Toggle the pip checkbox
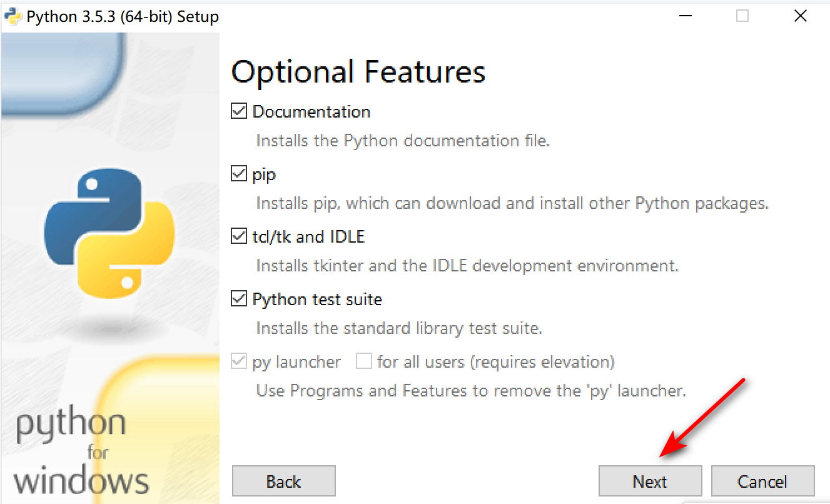830x504 pixels. tap(239, 174)
